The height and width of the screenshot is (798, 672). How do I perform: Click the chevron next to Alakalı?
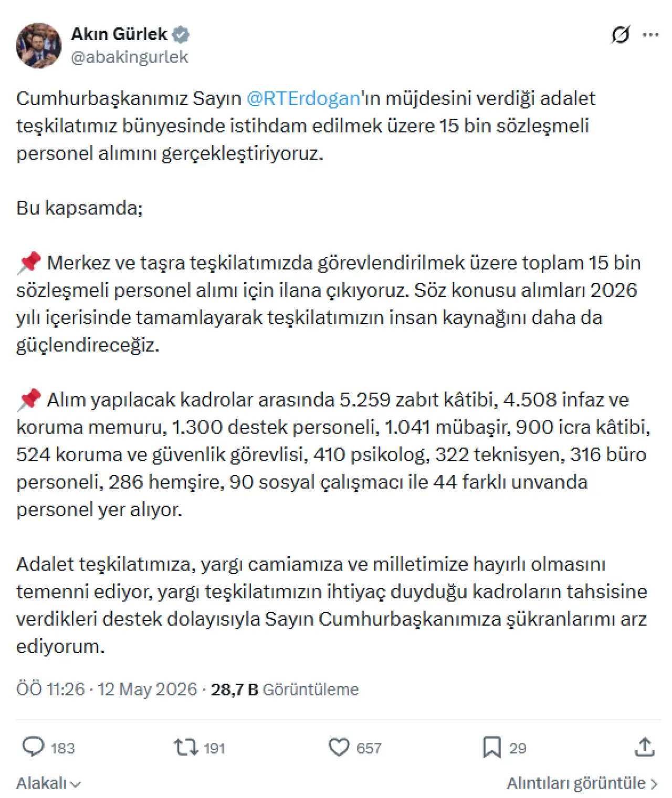75,784
